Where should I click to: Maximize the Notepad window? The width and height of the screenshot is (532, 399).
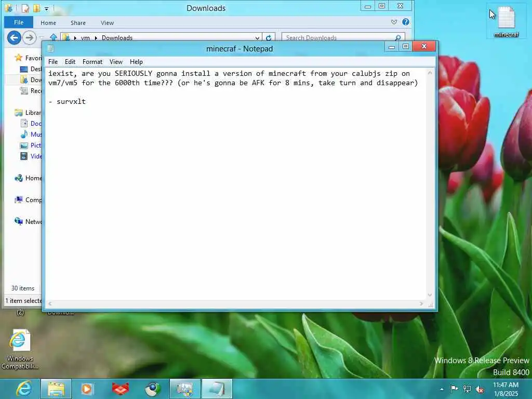pos(405,46)
